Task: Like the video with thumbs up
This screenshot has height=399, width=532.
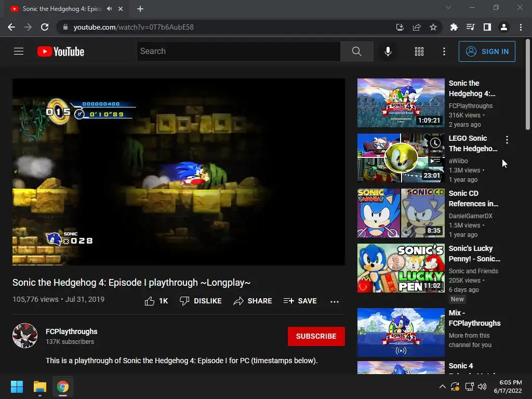Action: coord(156,301)
